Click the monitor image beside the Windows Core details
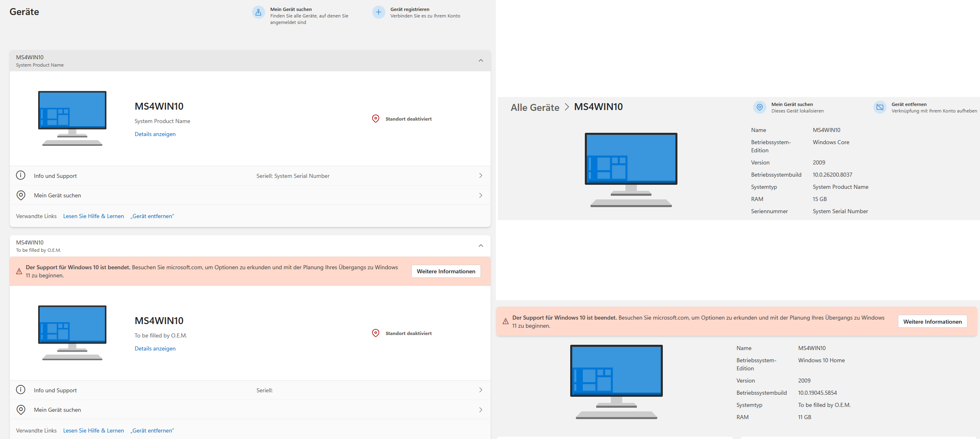 631,170
